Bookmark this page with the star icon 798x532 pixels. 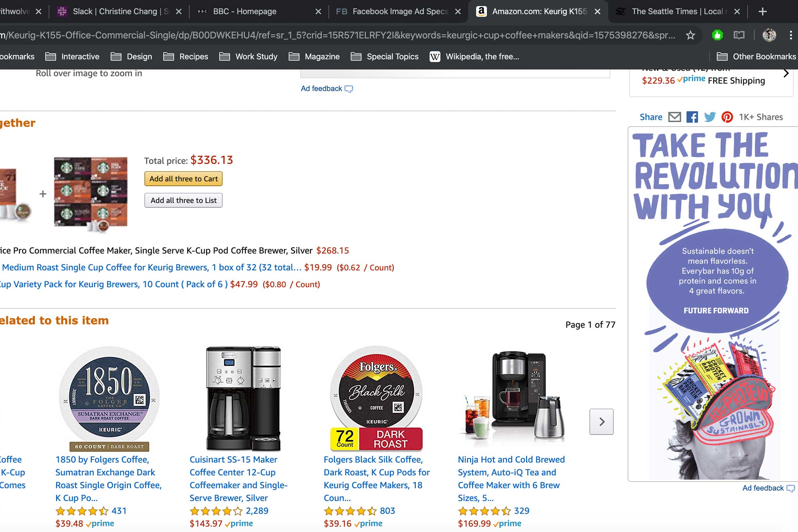[690, 35]
